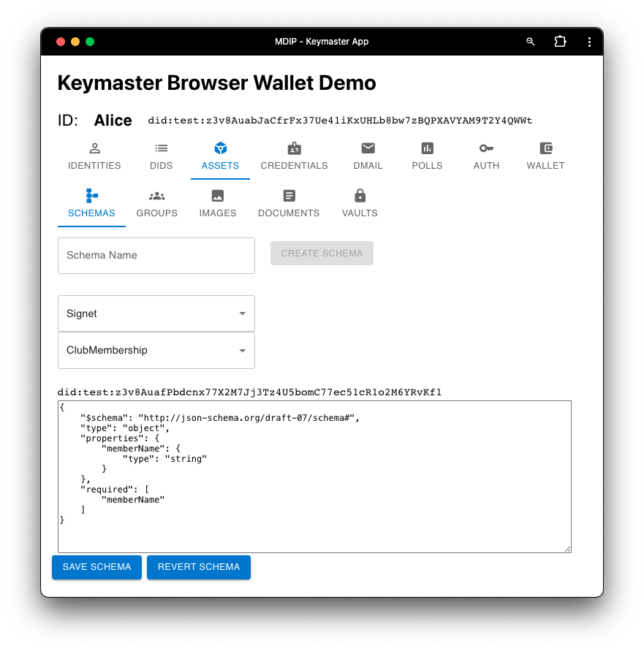The image size is (644, 651).
Task: Focus the Schema Name text field
Action: (x=156, y=256)
